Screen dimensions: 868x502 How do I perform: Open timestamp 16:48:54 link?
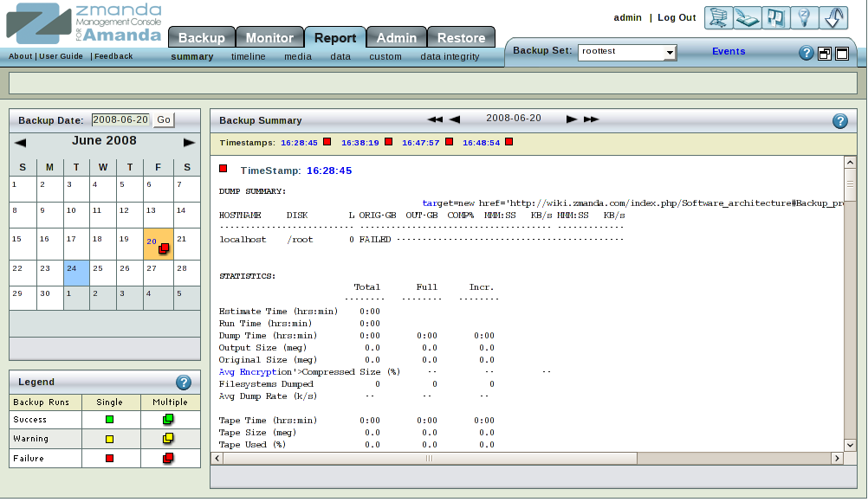point(481,143)
